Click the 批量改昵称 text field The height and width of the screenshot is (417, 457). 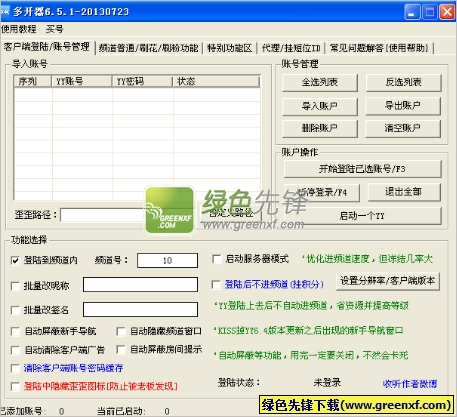(x=140, y=285)
